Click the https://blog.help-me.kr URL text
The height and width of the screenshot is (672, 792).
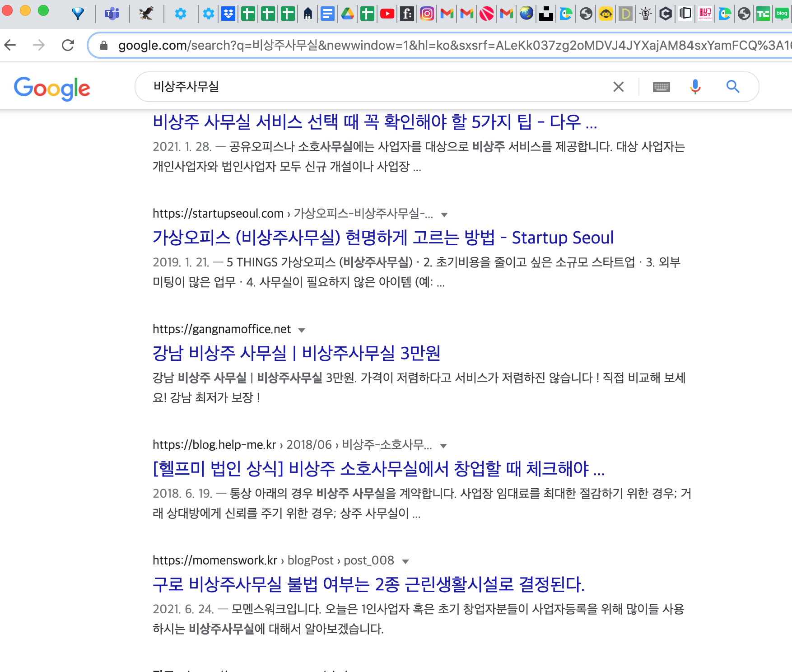coord(214,444)
